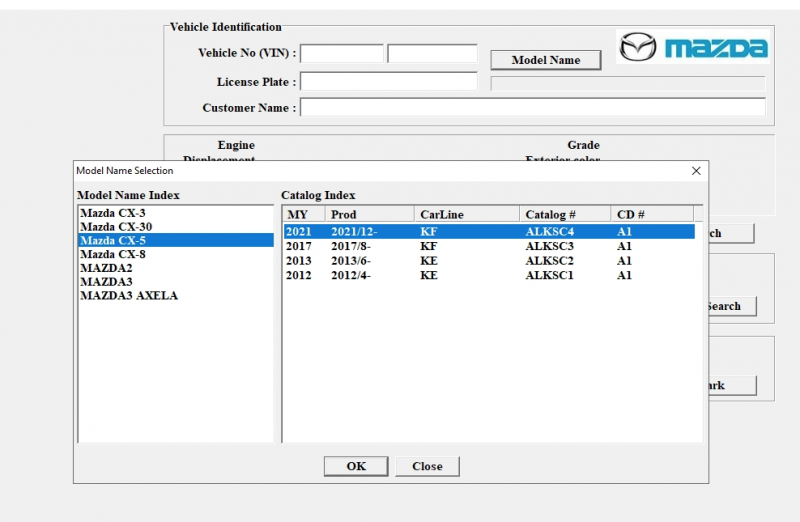Click the Prod column header
800x522 pixels.
coord(369,214)
